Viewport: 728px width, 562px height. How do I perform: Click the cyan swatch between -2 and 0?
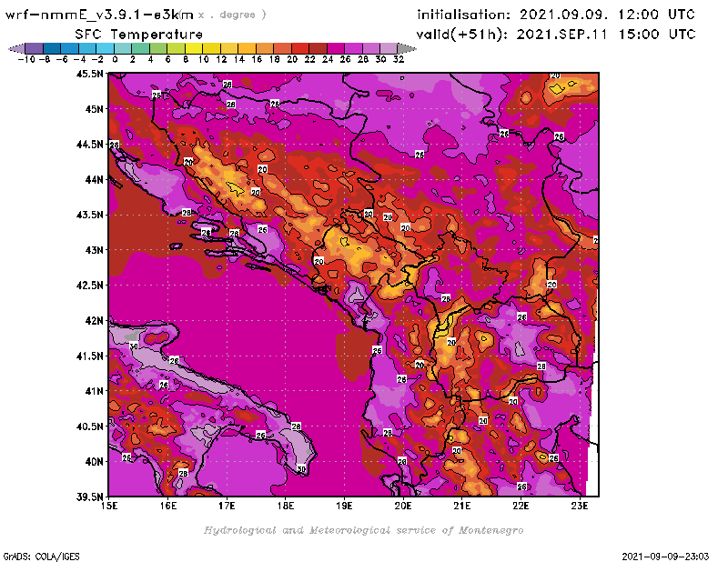click(x=105, y=48)
